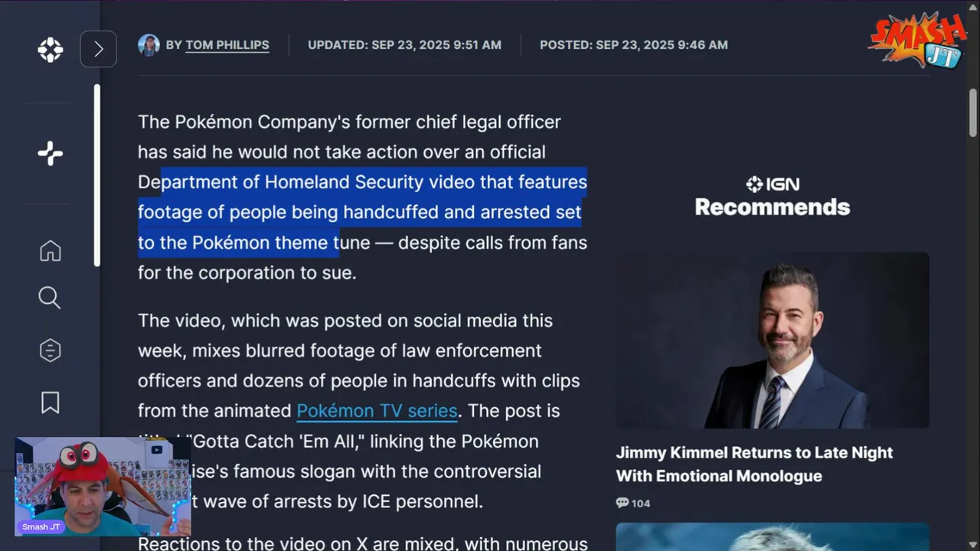Click Tom Phillips author avatar
980x551 pixels.
(149, 45)
